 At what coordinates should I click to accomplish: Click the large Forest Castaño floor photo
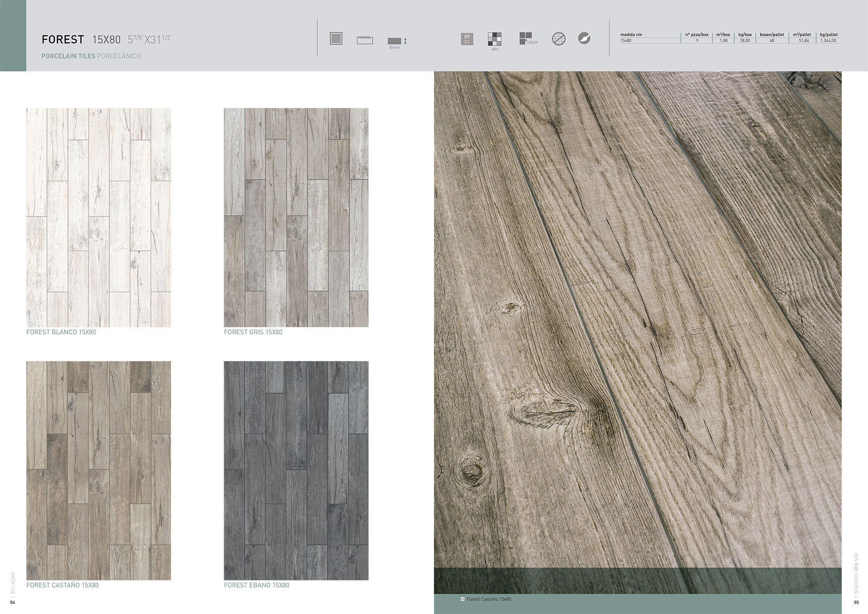(638, 332)
